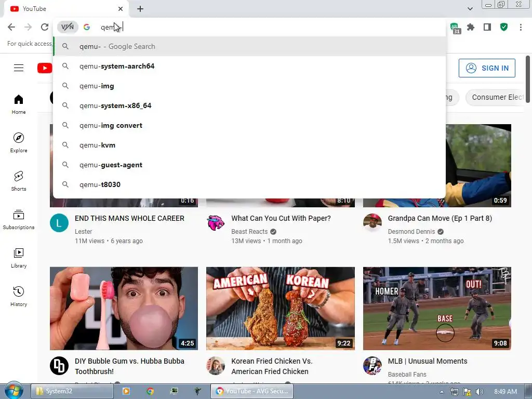Show hidden tray icons arrow

(442, 392)
